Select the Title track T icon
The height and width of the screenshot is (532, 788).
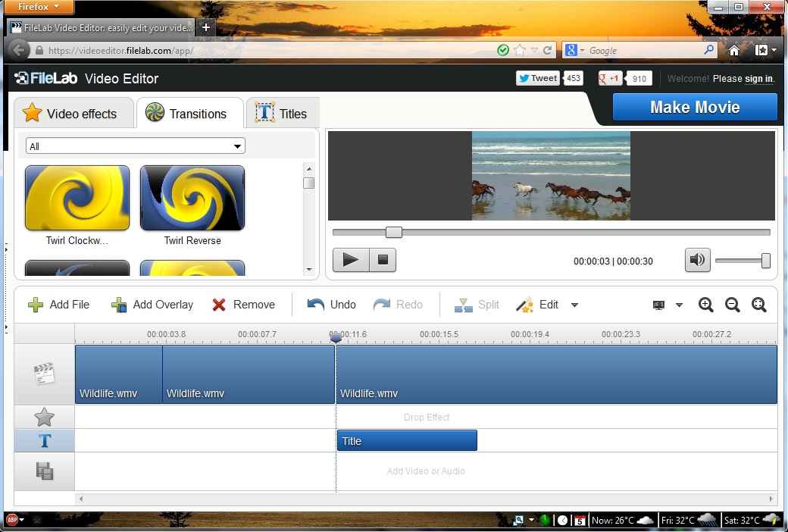44,440
